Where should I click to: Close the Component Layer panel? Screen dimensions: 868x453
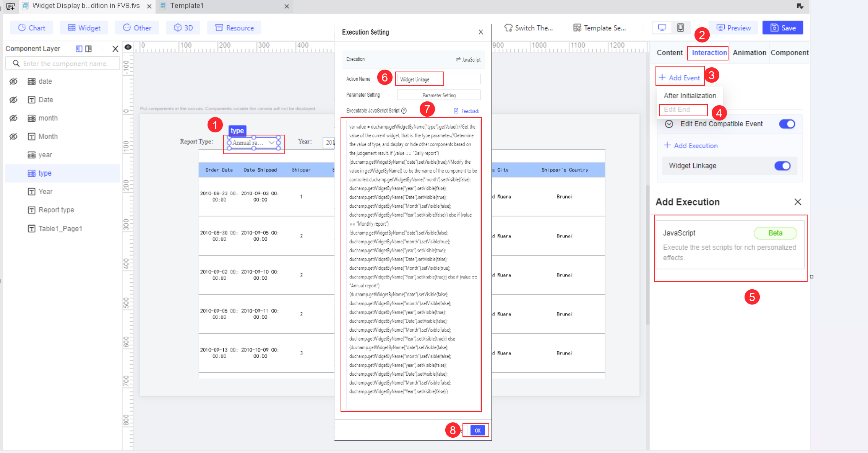(115, 49)
